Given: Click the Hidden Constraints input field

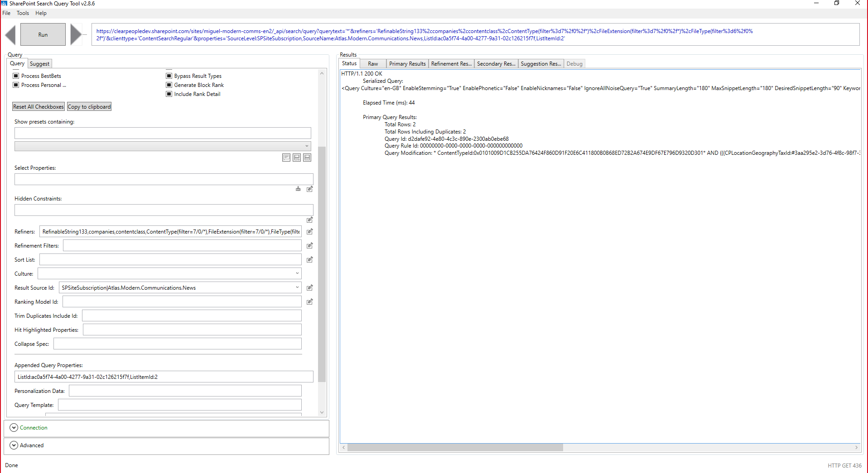Looking at the screenshot, I should coord(164,210).
